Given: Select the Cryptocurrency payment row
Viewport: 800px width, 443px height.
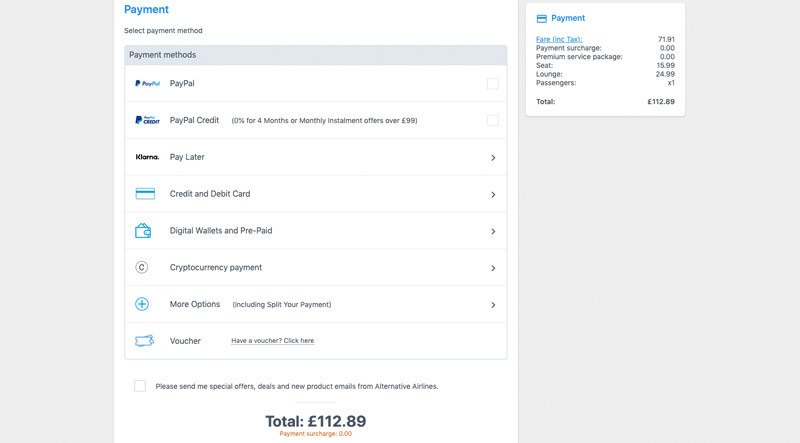Looking at the screenshot, I should click(x=316, y=267).
